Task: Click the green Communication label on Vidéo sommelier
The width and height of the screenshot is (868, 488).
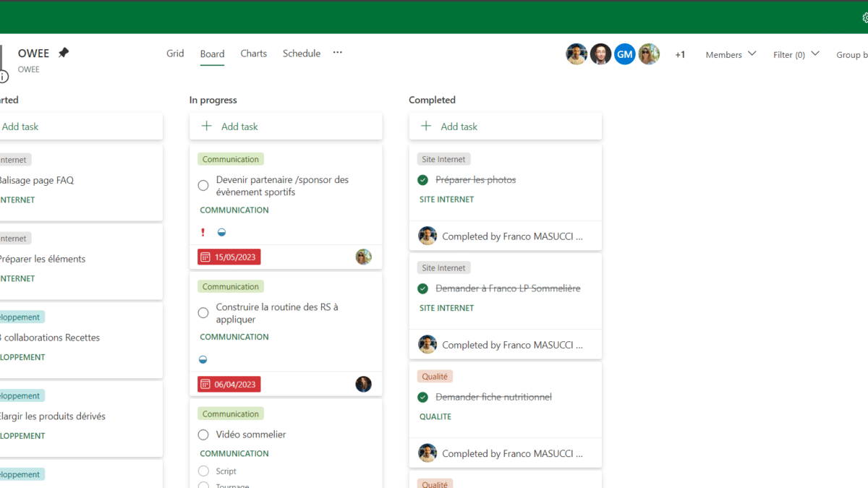Action: tap(230, 414)
